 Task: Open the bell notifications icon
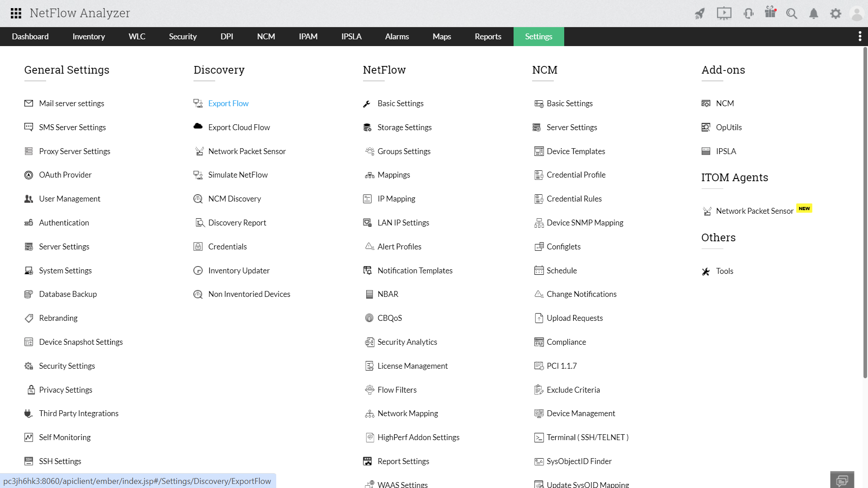(814, 14)
